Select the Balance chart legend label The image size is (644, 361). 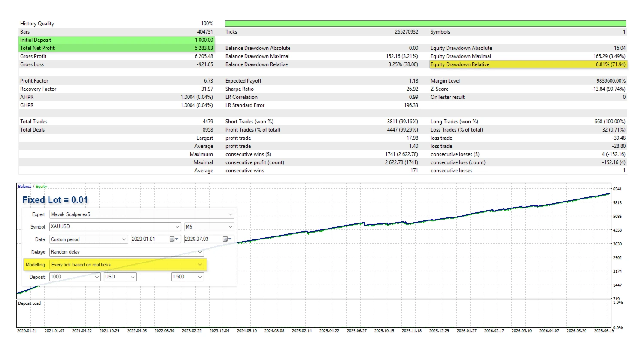(25, 187)
